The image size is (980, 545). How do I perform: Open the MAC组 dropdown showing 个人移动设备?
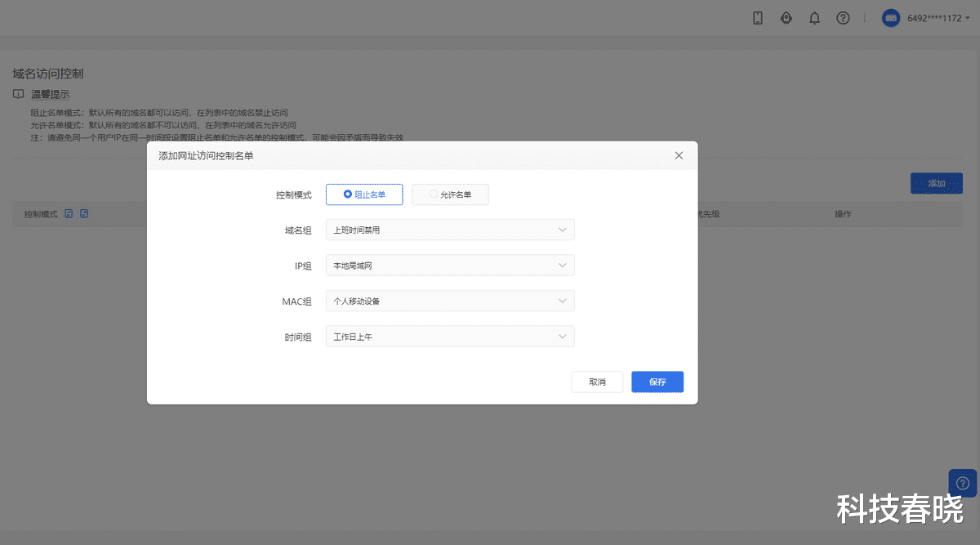point(450,301)
